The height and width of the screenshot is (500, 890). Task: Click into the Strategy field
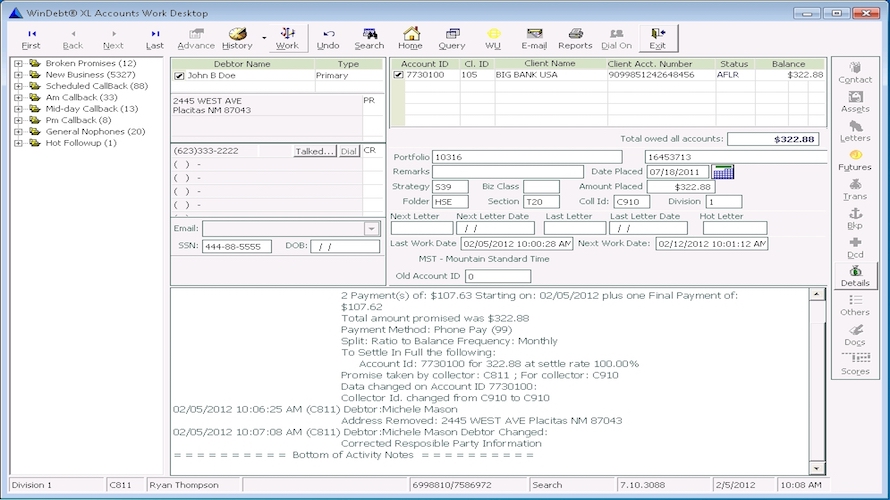pos(450,187)
